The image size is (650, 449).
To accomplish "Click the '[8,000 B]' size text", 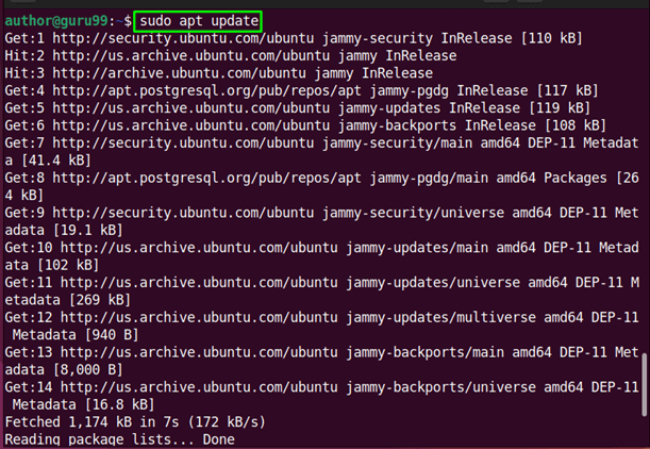I will [88, 369].
